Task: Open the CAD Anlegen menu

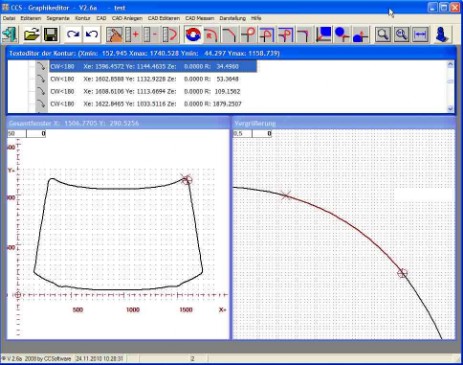Action: point(127,18)
